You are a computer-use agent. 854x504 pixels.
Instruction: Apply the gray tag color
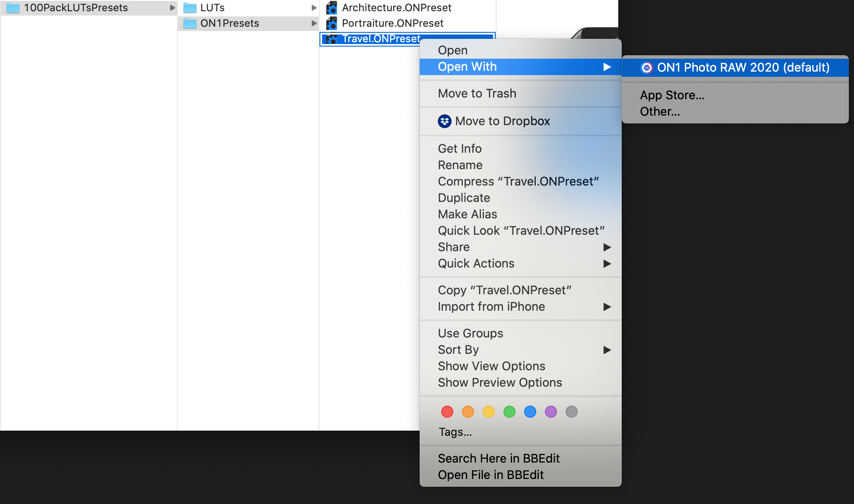[x=572, y=412]
